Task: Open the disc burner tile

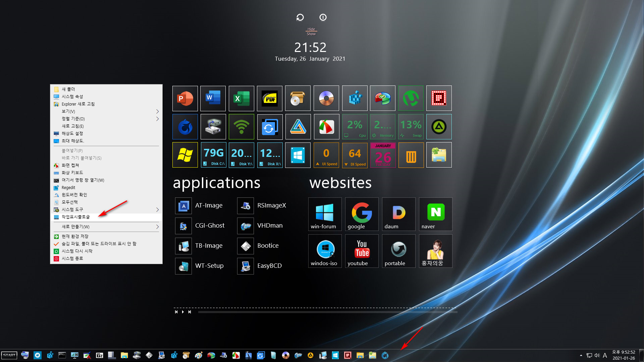Action: tap(326, 98)
